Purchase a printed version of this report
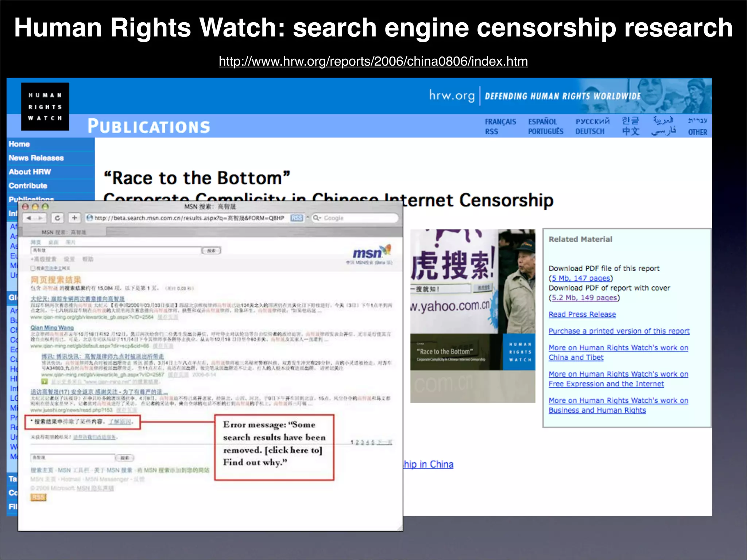Image resolution: width=747 pixels, height=560 pixels. 619,331
